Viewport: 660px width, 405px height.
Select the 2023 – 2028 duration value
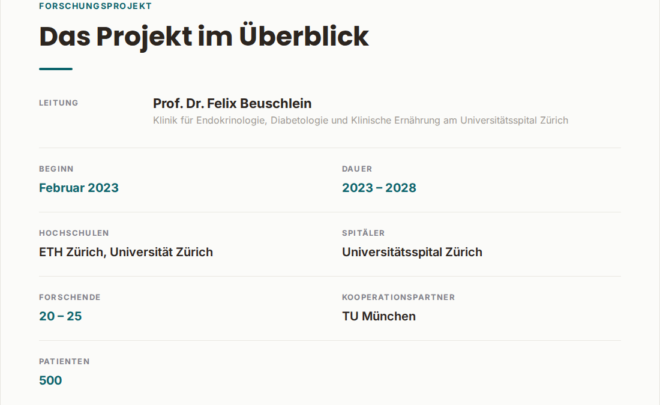tap(379, 188)
